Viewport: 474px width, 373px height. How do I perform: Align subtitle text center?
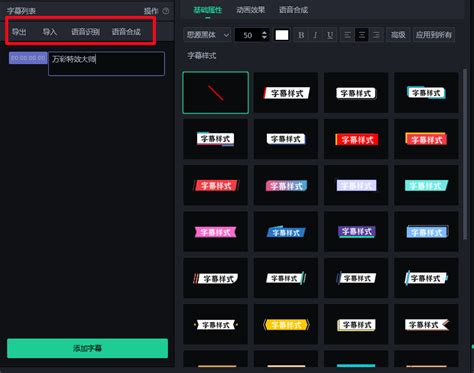click(x=362, y=35)
